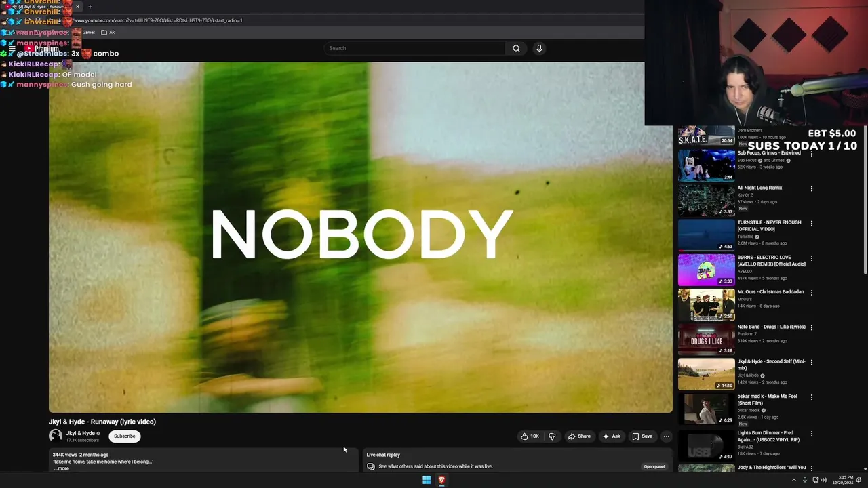
Task: Click the taskbar network tray icon
Action: tap(814, 480)
